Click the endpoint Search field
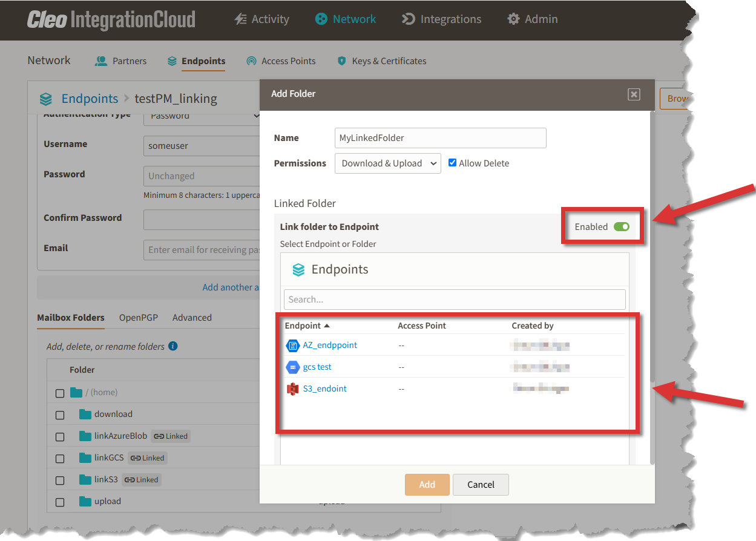The height and width of the screenshot is (541, 756). click(x=455, y=300)
